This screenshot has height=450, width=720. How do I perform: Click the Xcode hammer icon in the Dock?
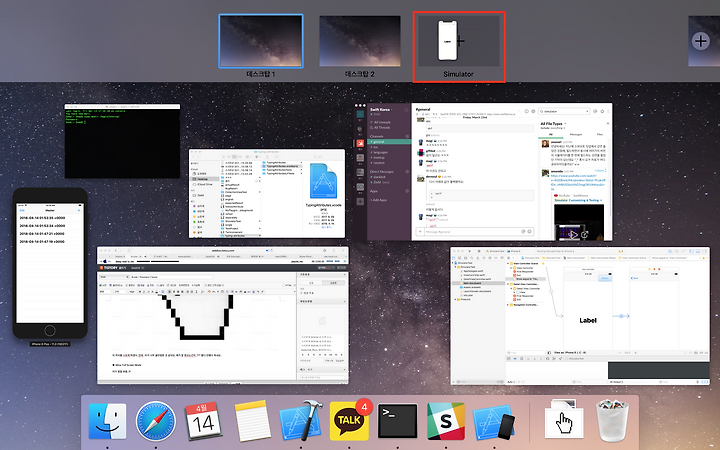(301, 421)
